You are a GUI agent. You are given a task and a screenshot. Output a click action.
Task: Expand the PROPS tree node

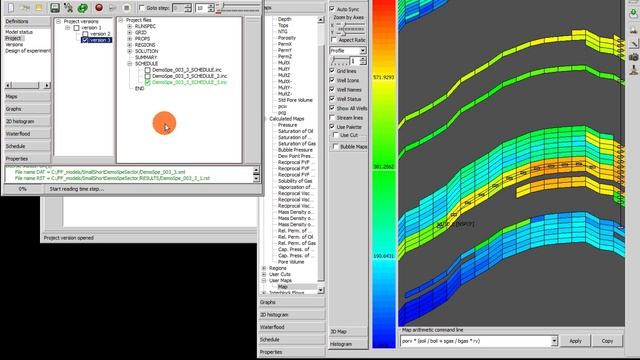coord(129,39)
